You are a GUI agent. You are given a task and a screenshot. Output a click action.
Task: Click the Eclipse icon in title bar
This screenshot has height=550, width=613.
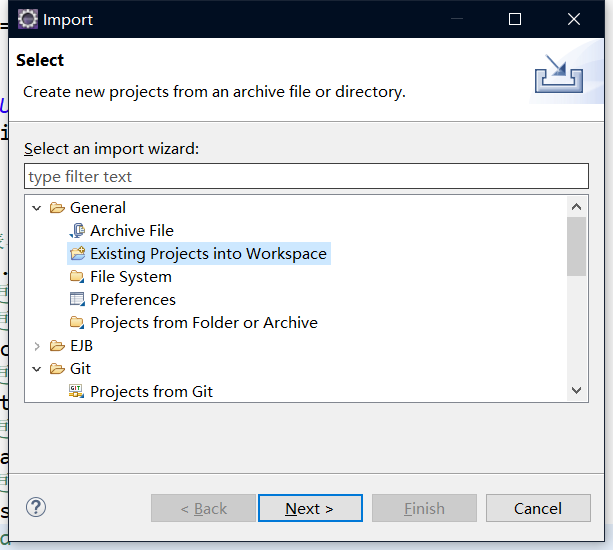coord(28,19)
